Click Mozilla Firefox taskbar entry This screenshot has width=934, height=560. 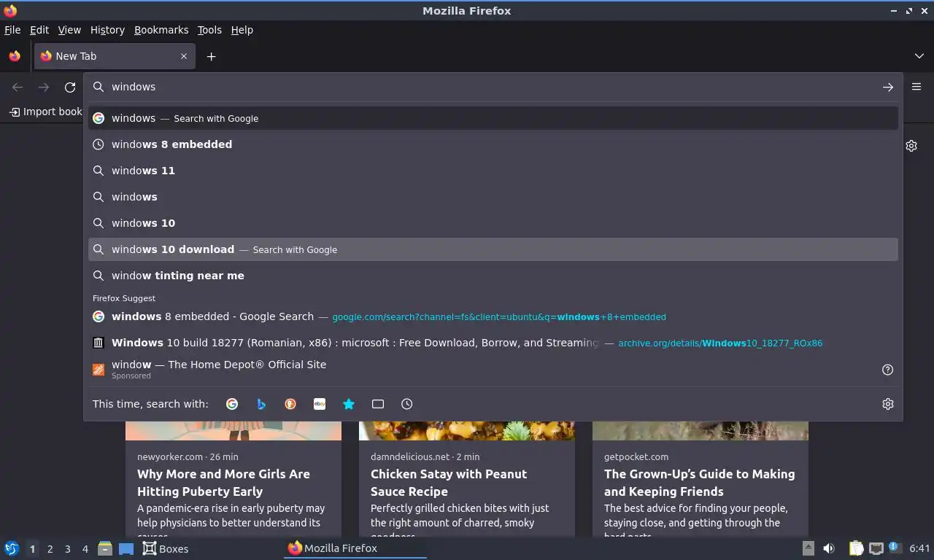355,548
